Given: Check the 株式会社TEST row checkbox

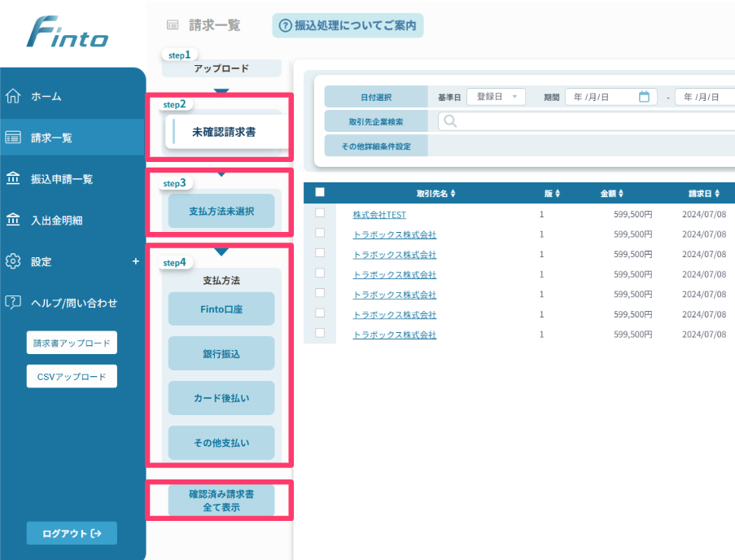Looking at the screenshot, I should 320,213.
